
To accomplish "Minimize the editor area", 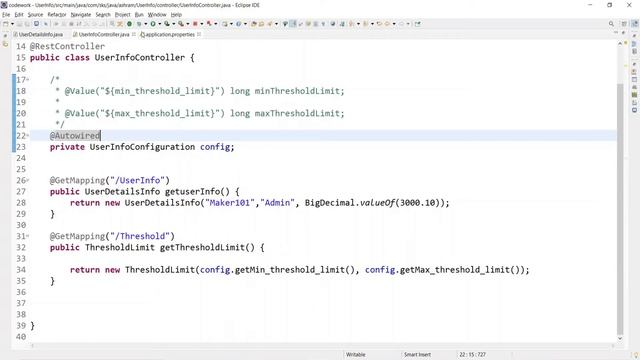I will click(616, 33).
